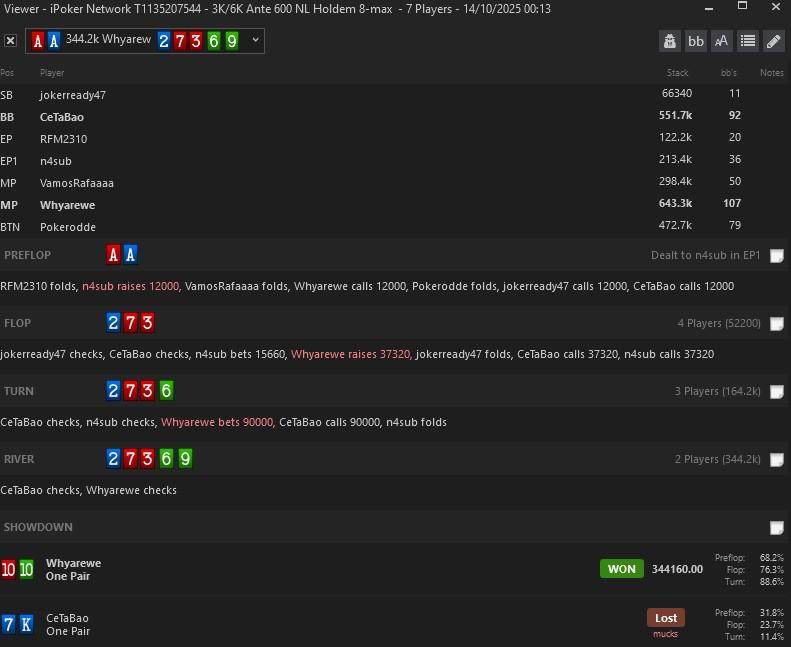
Task: Click the Player column header
Action: pos(52,73)
